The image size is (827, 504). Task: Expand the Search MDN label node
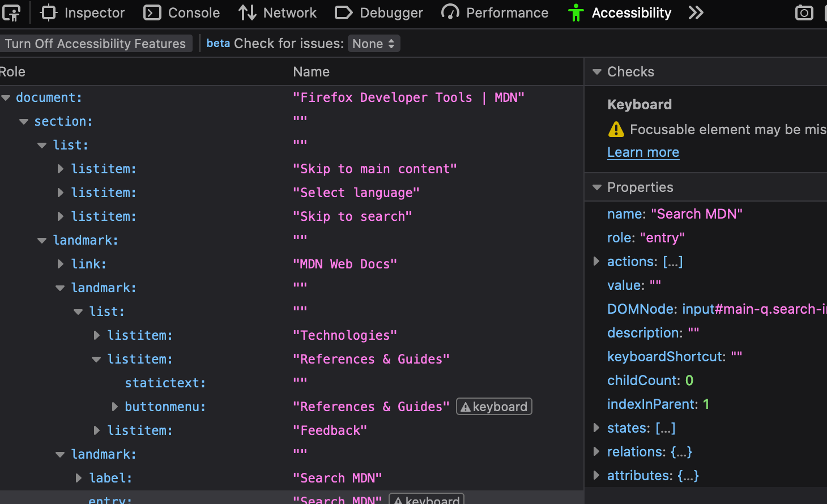[79, 478]
